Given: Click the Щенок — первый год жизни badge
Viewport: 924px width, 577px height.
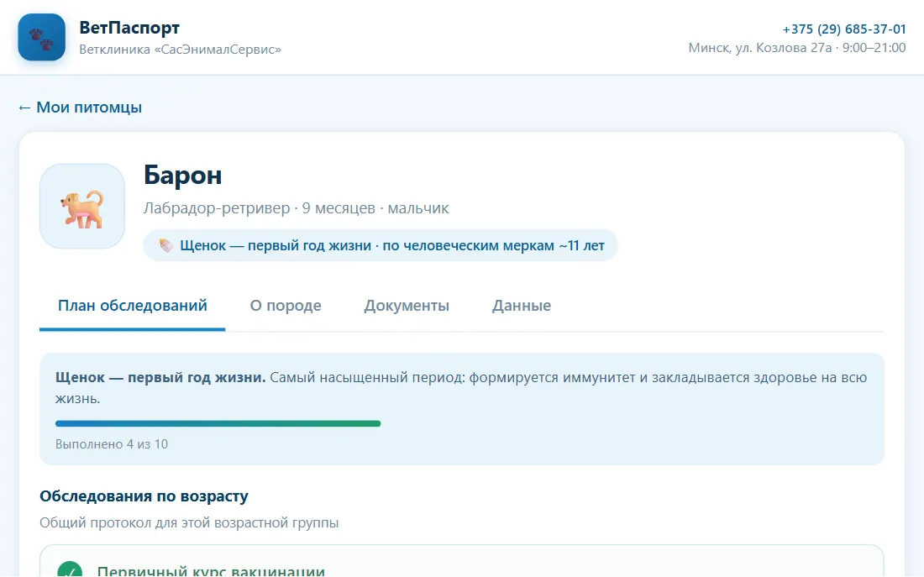Looking at the screenshot, I should click(x=381, y=245).
